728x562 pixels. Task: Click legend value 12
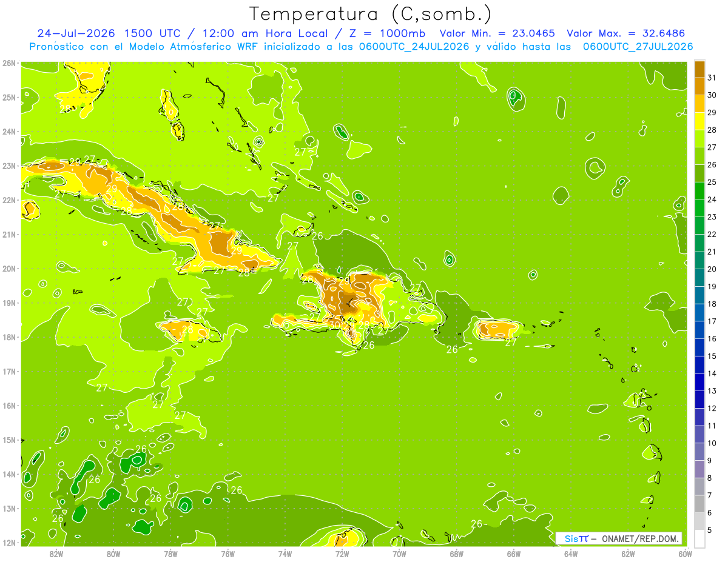(712, 408)
